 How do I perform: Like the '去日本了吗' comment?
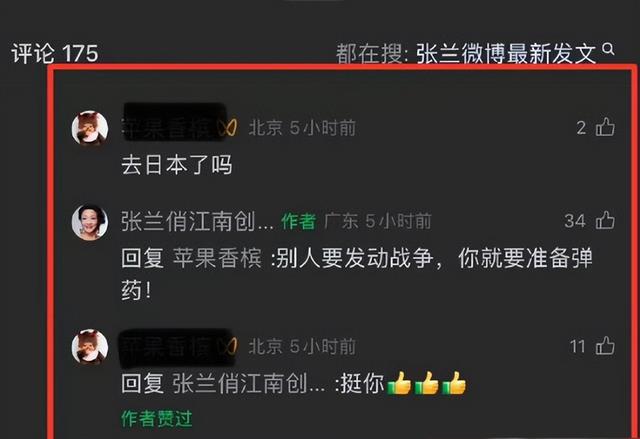[605, 127]
